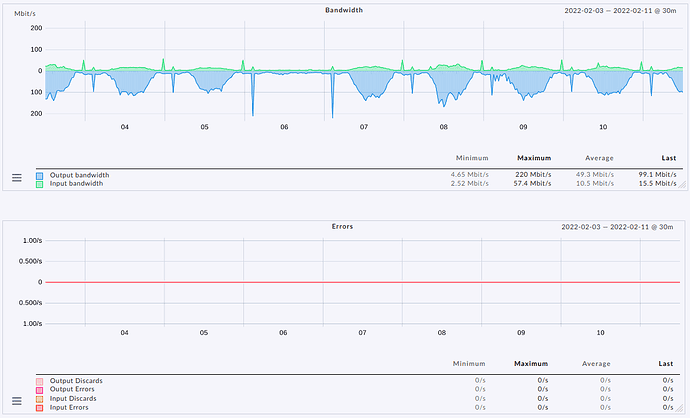Click the green Input bandwidth color swatch

pos(40,183)
